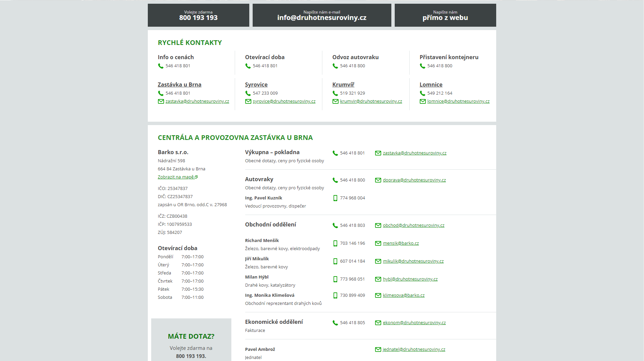Click the name Ing. Pavel Kuzník
This screenshot has height=361, width=644.
pyautogui.click(x=263, y=198)
